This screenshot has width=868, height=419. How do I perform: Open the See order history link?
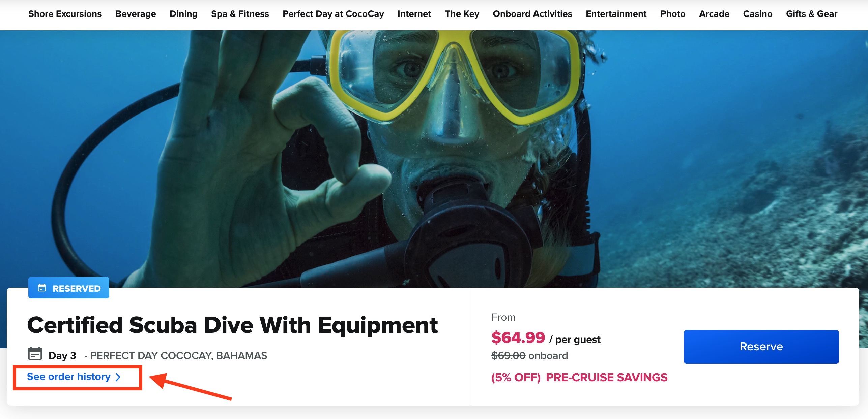(x=74, y=377)
